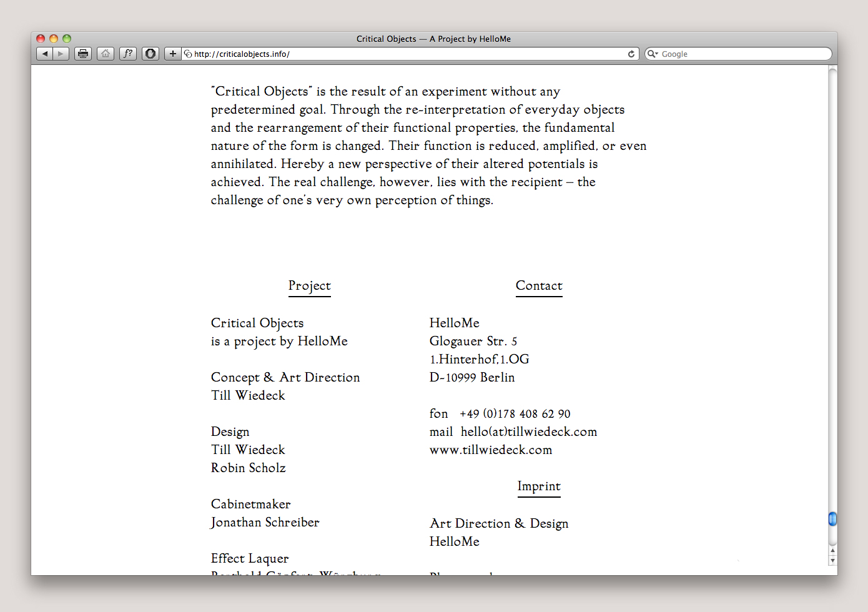
Task: Click the underlined Contact heading
Action: tap(539, 286)
